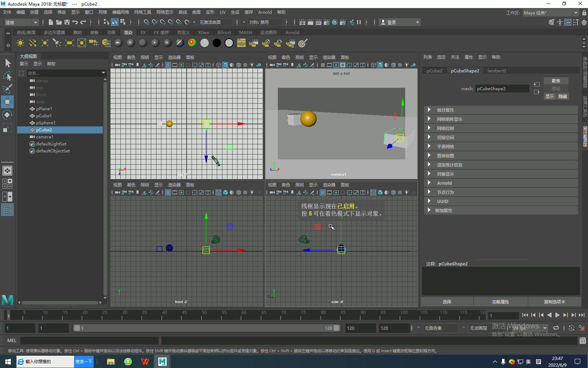Screen dimensions: 588x368
Task: Click the Undo arrow icon
Action: (x=75, y=22)
